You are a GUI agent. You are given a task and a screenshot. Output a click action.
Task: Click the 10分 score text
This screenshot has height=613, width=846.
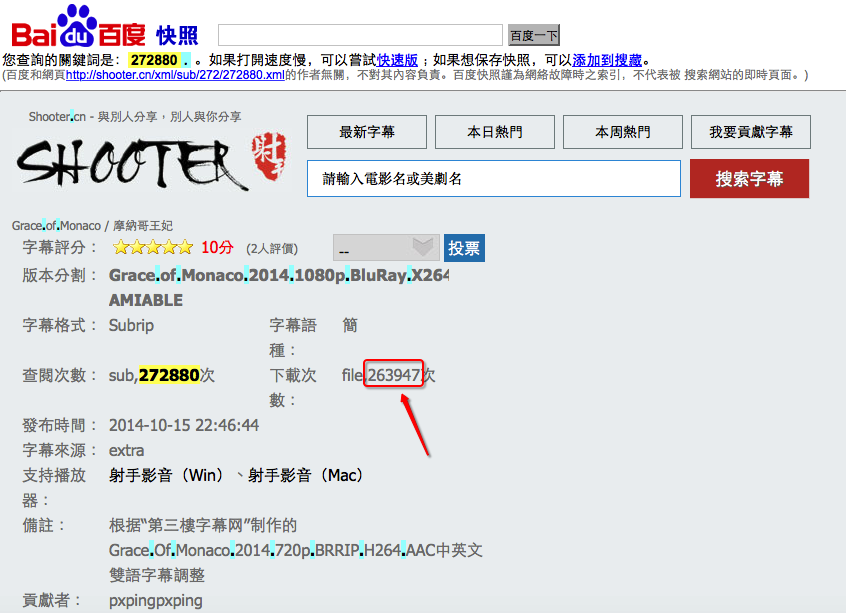click(217, 247)
